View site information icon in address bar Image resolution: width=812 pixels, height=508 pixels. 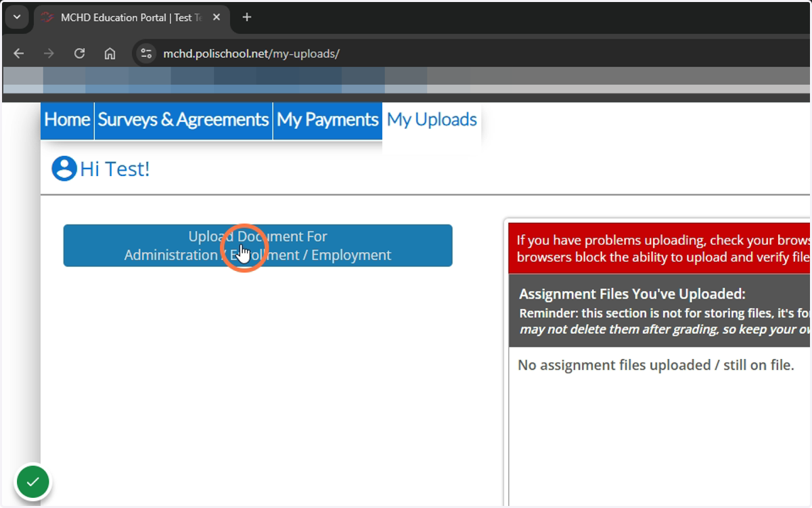coord(147,54)
